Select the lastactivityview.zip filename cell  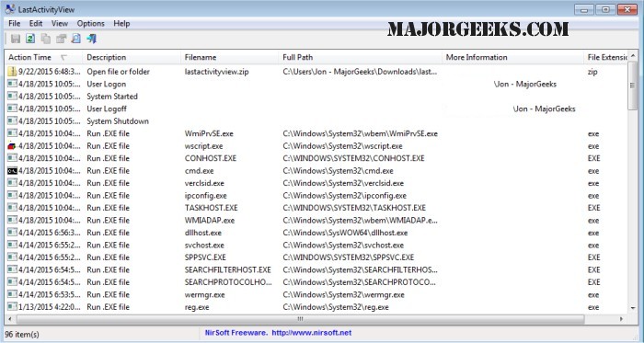click(x=216, y=72)
